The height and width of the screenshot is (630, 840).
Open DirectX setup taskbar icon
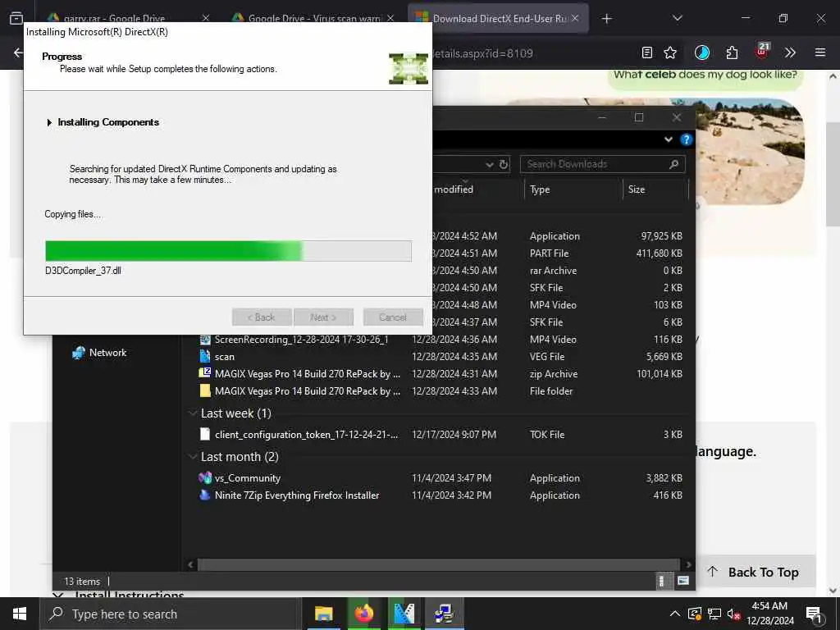point(444,614)
